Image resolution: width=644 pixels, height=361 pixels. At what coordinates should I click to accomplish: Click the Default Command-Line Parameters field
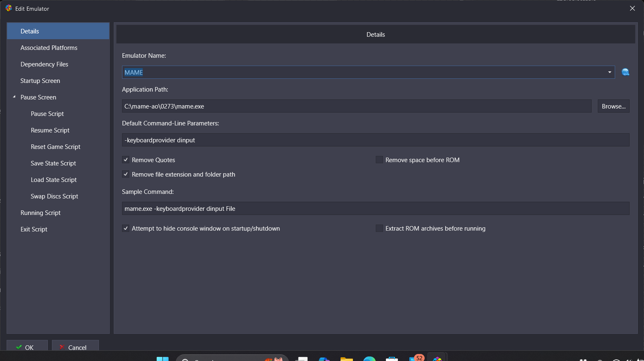click(376, 140)
